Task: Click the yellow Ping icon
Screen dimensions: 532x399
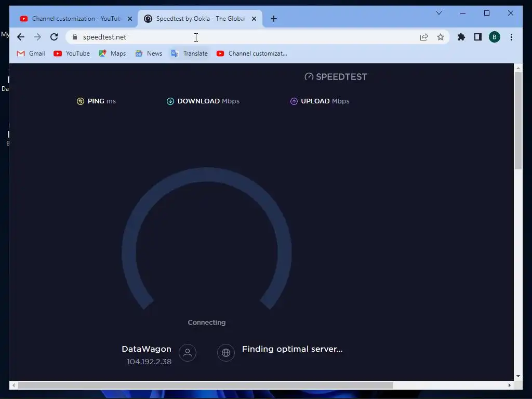Action: (x=81, y=101)
